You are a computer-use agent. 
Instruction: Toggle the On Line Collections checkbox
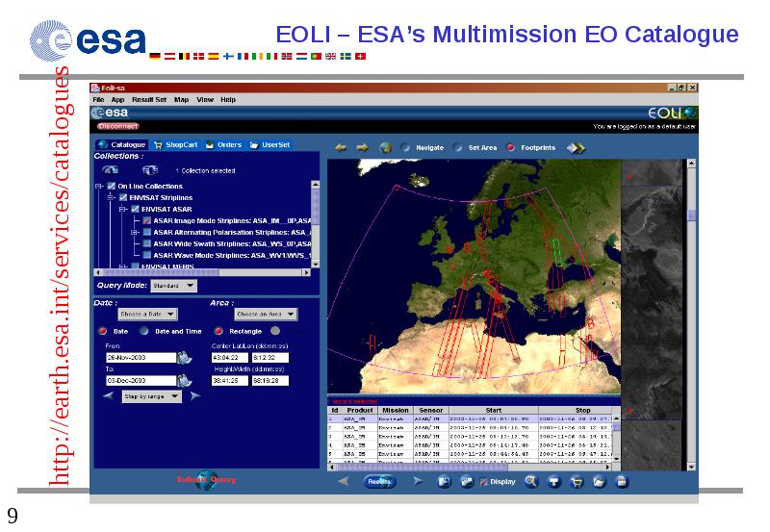point(112,186)
